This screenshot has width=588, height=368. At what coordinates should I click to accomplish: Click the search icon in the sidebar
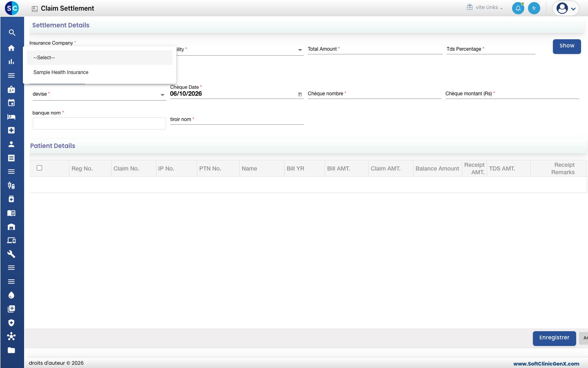click(12, 33)
